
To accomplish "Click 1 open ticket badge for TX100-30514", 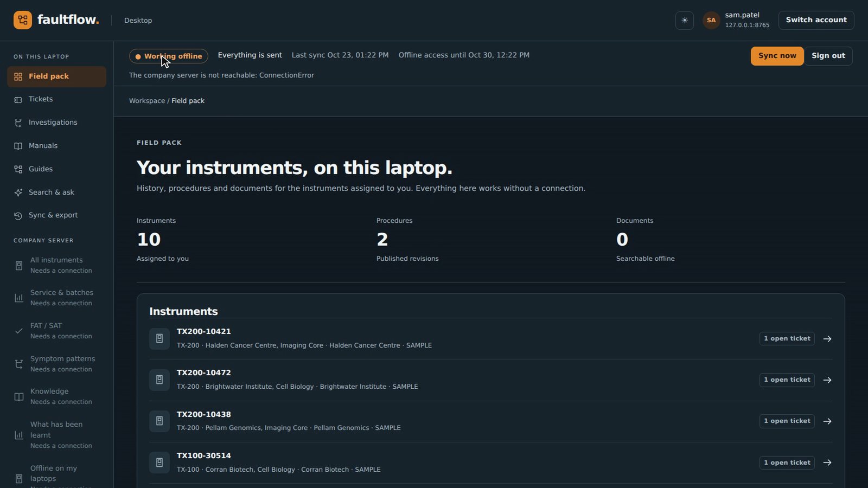I will pyautogui.click(x=787, y=463).
